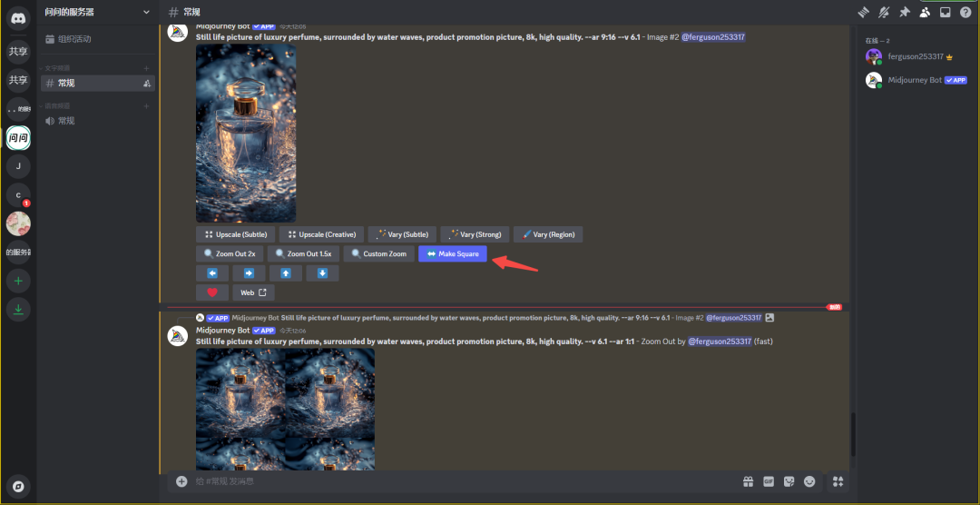Select the 问问 server icon
The image size is (980, 505).
(18, 137)
